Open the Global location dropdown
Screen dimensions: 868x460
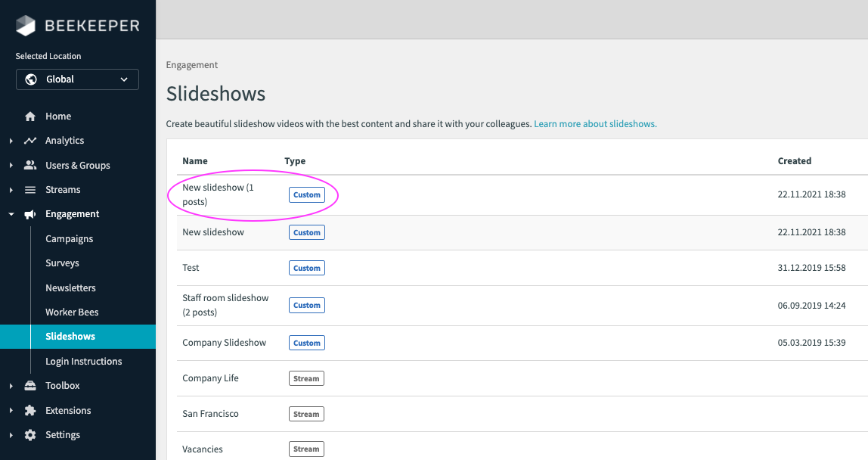tap(77, 79)
